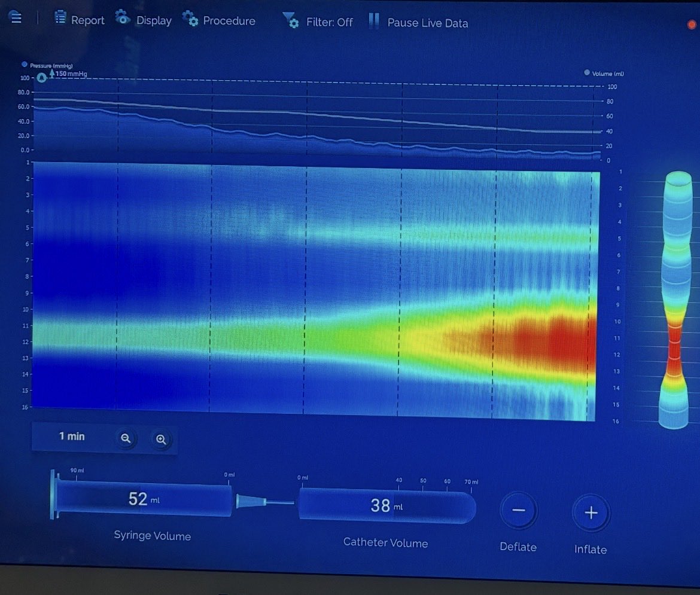Click the Volume (ml) legend dot
The image size is (700, 595).
[x=587, y=72]
